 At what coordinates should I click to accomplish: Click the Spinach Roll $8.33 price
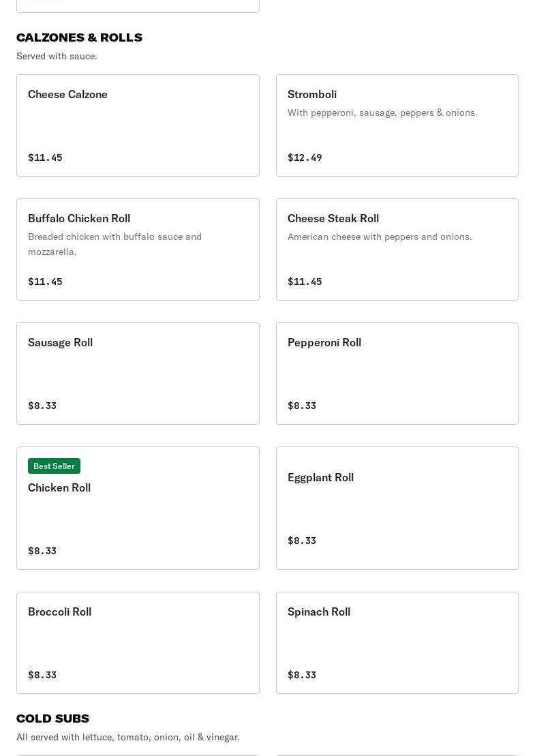(x=302, y=675)
